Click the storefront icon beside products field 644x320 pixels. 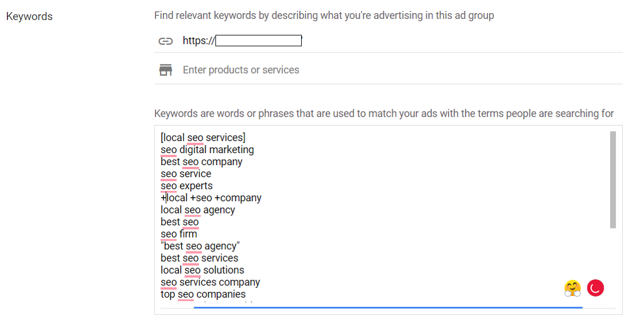[166, 70]
